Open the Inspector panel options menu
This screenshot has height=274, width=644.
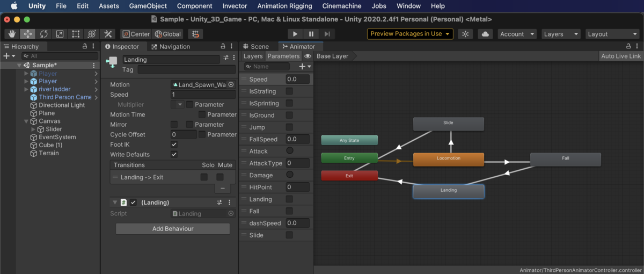point(231,47)
